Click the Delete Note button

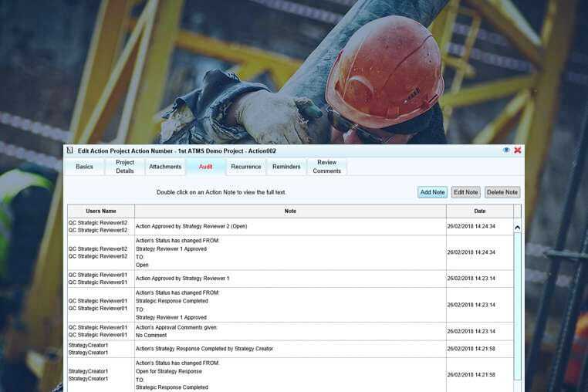(x=502, y=192)
